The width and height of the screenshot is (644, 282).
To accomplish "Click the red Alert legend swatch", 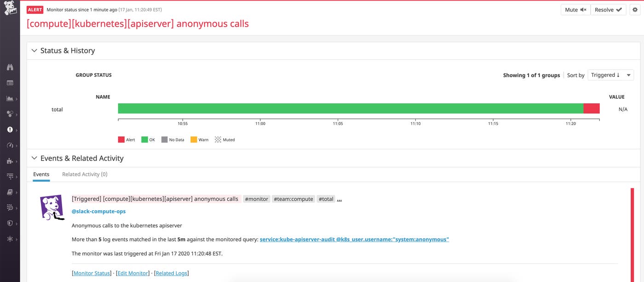I will (121, 140).
